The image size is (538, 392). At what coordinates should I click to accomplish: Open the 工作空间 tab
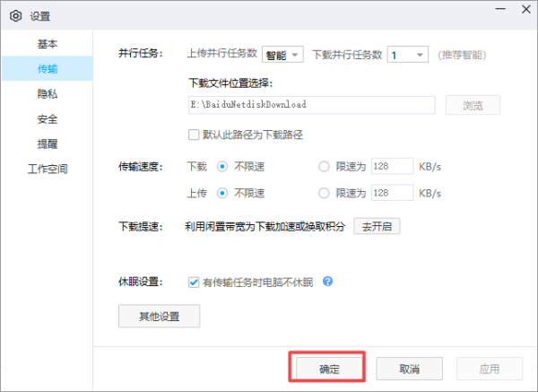[48, 169]
